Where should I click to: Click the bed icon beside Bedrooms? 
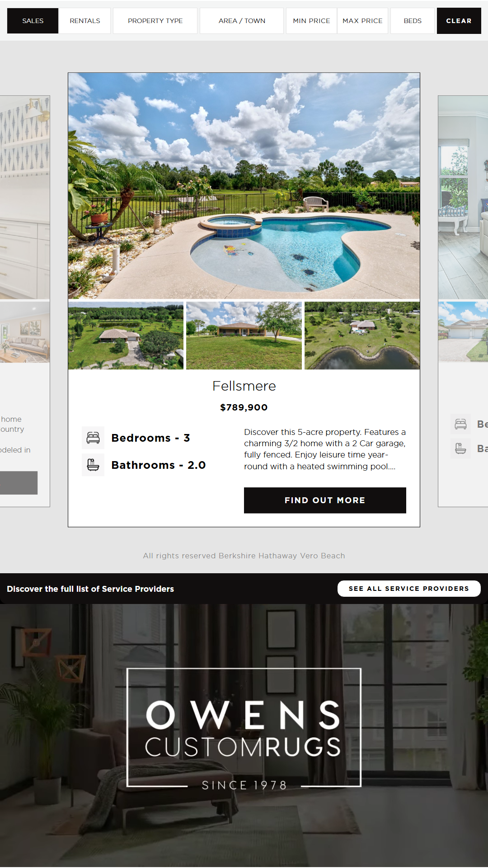tap(93, 438)
